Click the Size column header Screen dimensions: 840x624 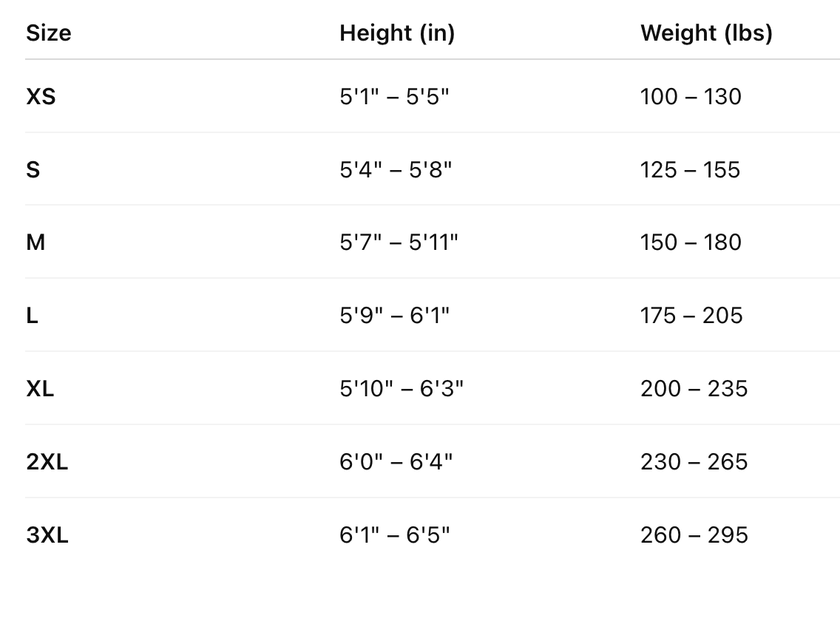click(x=49, y=33)
